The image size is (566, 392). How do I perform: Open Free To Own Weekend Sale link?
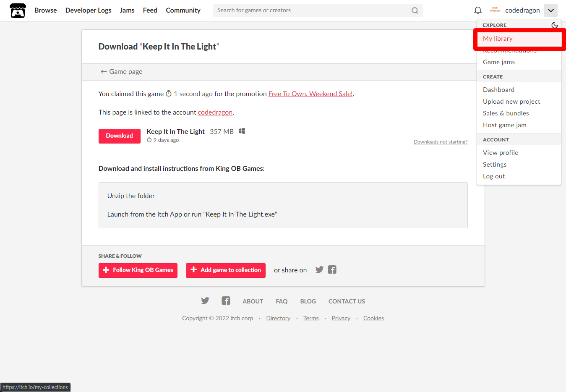(x=310, y=94)
